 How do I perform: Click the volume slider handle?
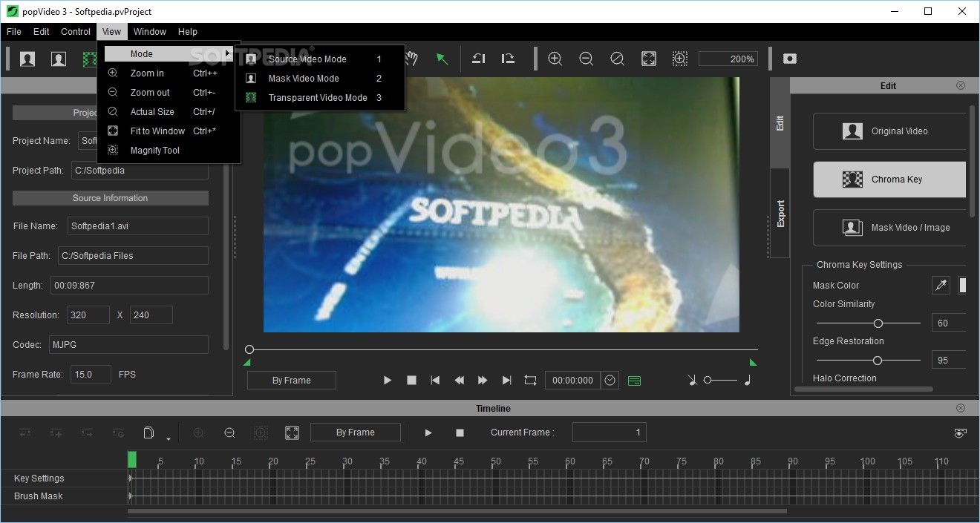[x=708, y=381]
